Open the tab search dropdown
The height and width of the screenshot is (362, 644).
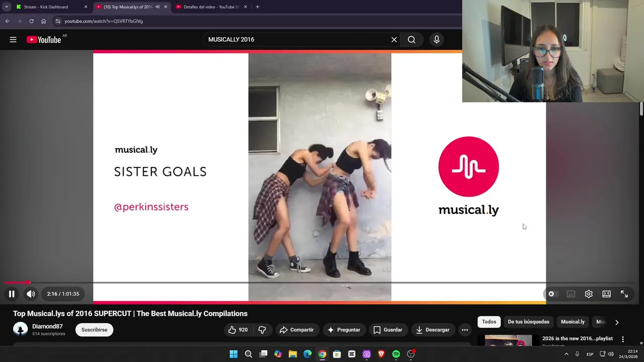pos(6,7)
